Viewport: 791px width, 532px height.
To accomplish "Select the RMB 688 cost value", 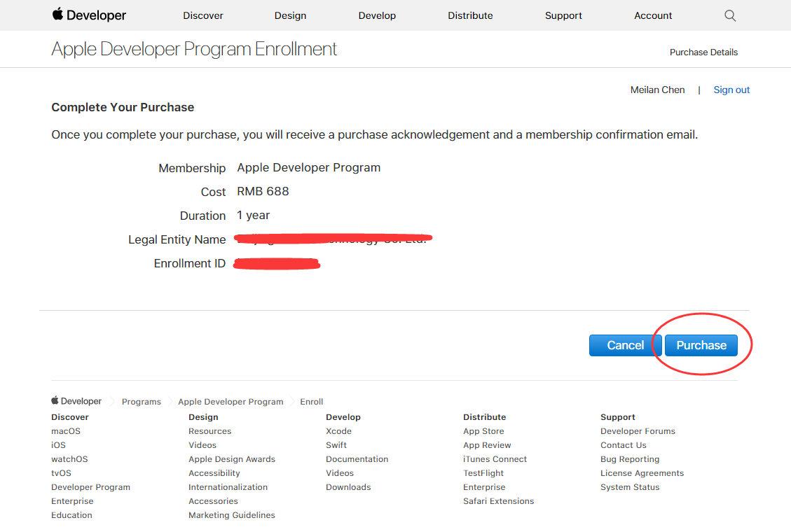I will pyautogui.click(x=263, y=191).
